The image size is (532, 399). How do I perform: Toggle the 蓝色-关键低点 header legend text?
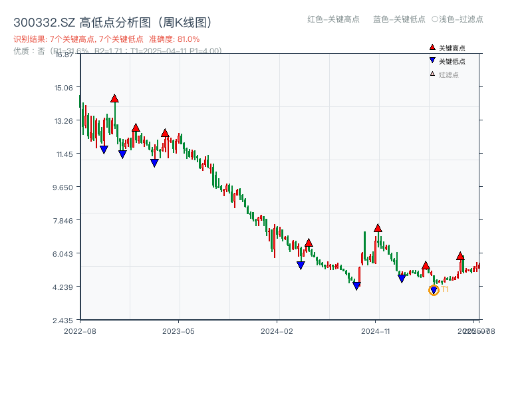coord(399,19)
